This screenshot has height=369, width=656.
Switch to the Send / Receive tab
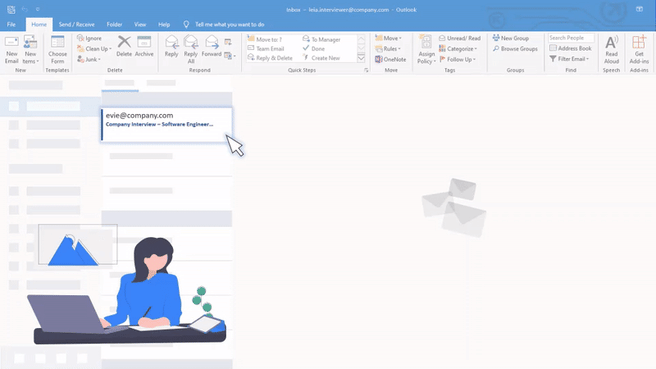(x=77, y=24)
